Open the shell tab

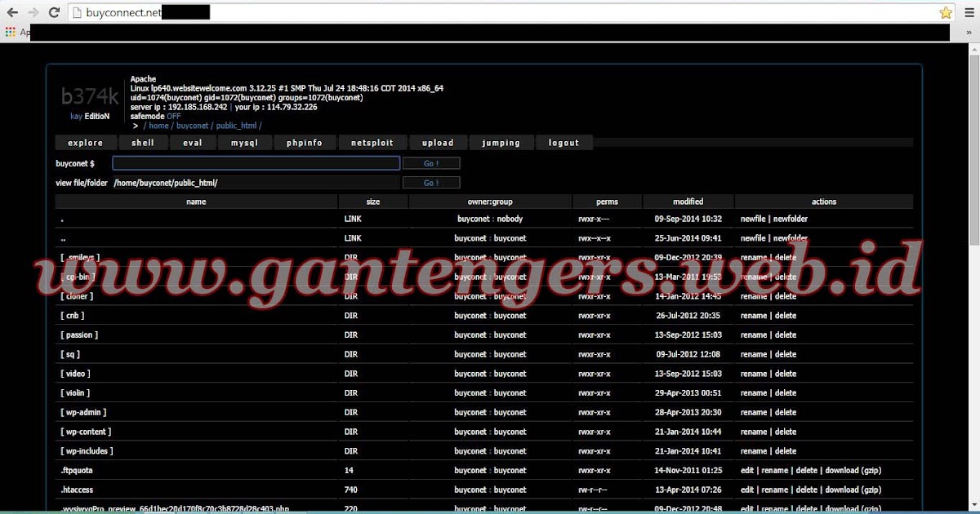pos(143,142)
